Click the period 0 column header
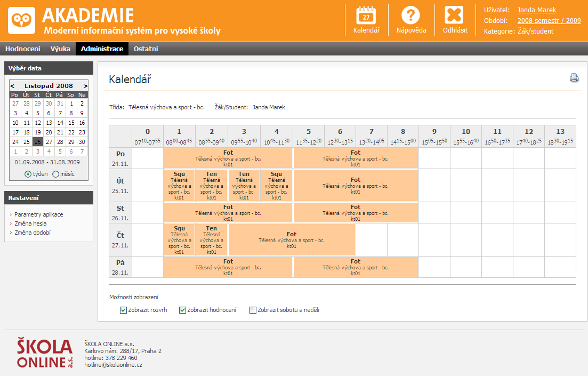 (147, 136)
